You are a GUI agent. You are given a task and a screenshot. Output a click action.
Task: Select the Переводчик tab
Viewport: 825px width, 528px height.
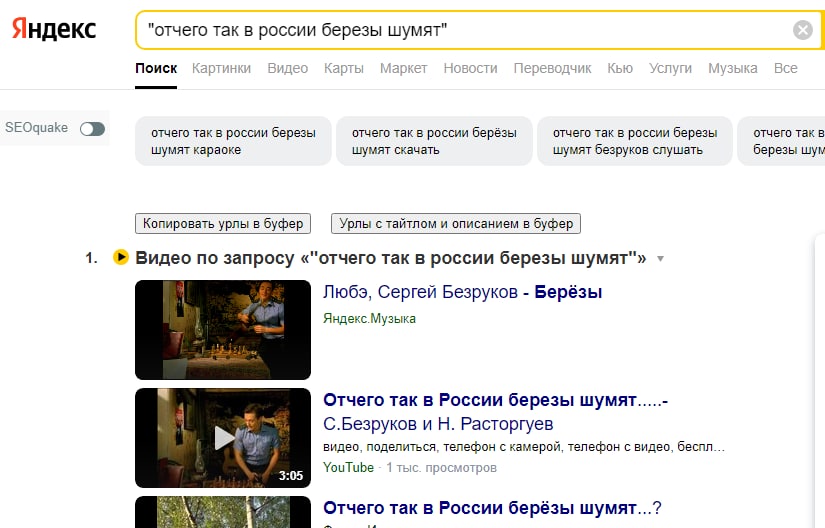click(x=552, y=68)
